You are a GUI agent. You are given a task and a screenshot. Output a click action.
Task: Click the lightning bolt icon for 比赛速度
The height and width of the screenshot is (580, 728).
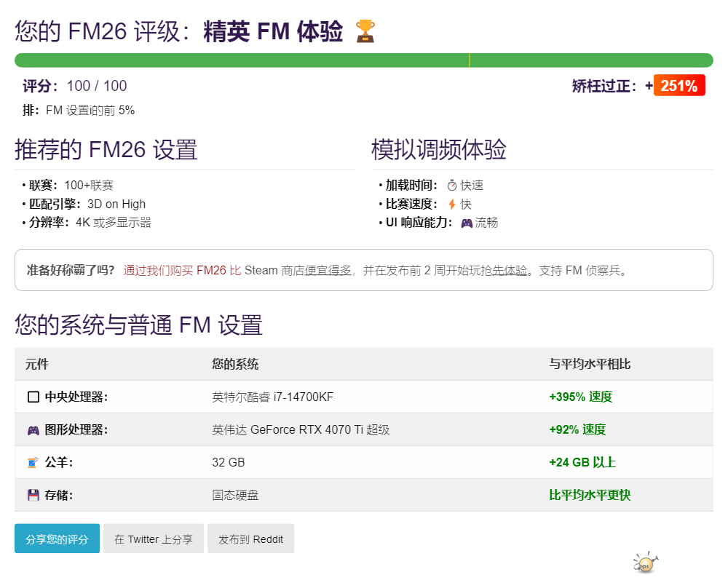(451, 204)
